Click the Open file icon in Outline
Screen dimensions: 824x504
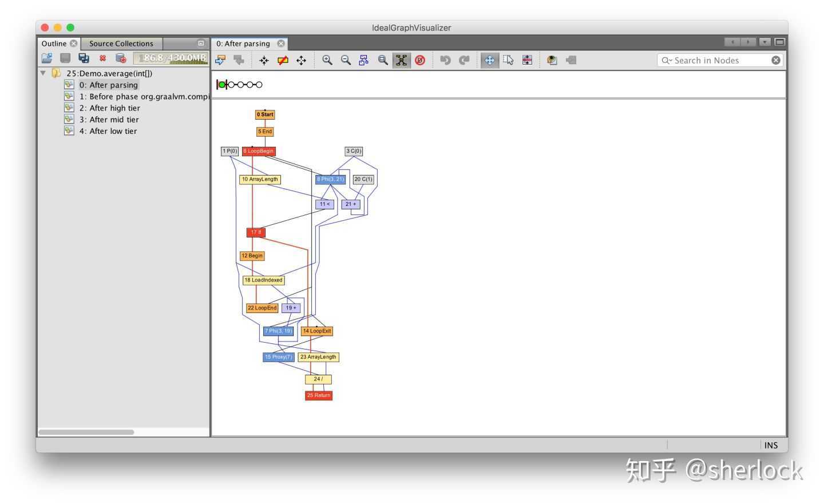pos(47,58)
